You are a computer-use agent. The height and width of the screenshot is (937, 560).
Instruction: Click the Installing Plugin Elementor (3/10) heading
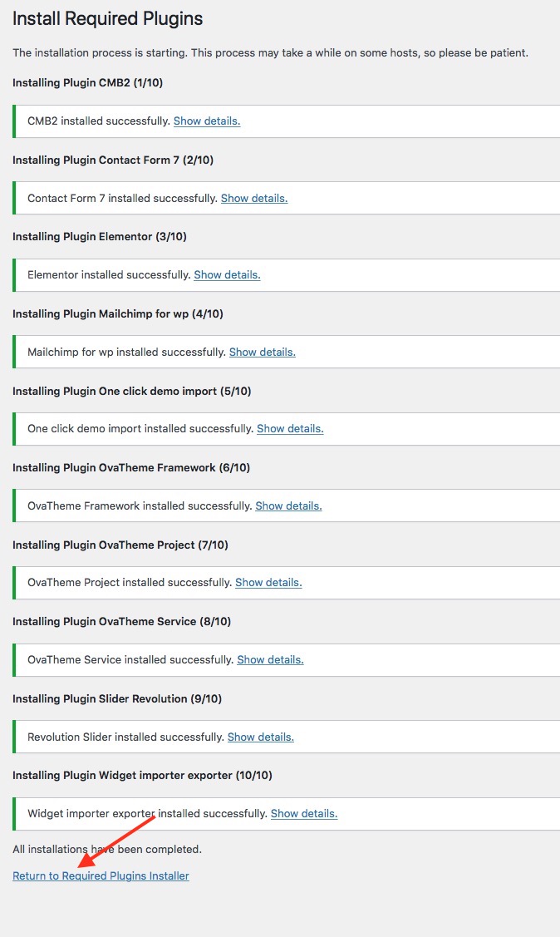click(100, 237)
